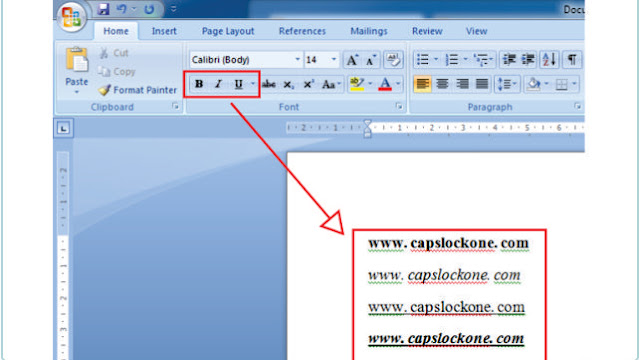Open underline style dropdown arrow
The height and width of the screenshot is (360, 640).
(x=252, y=84)
